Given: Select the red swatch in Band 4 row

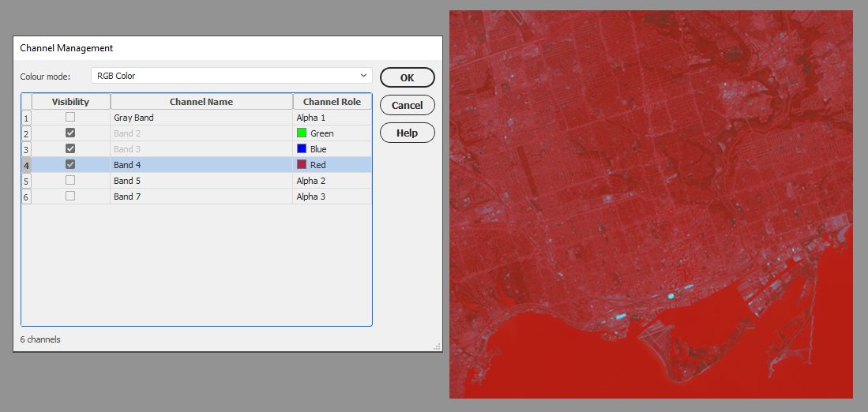Looking at the screenshot, I should [302, 164].
